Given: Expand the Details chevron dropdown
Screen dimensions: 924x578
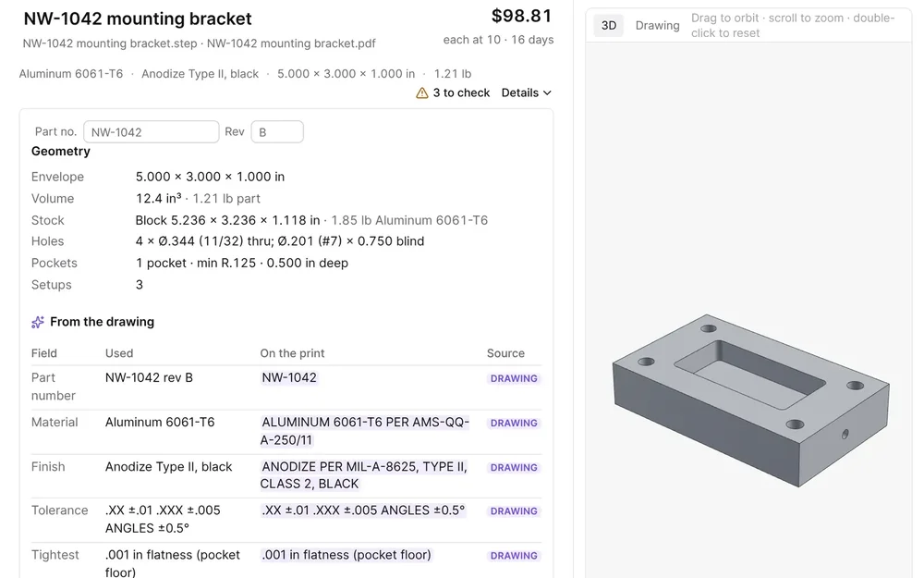Looking at the screenshot, I should (x=527, y=93).
